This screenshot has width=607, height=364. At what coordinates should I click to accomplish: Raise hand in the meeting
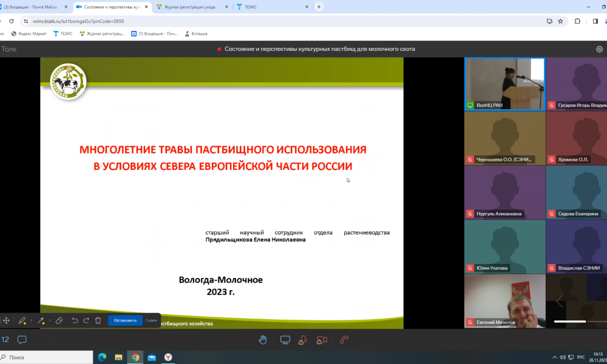(x=263, y=340)
